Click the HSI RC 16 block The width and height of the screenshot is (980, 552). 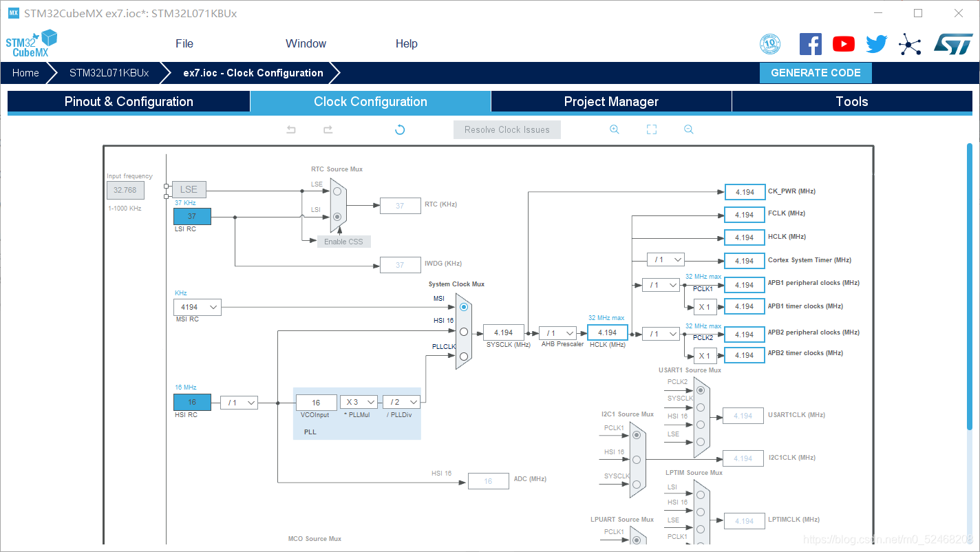[x=192, y=402]
